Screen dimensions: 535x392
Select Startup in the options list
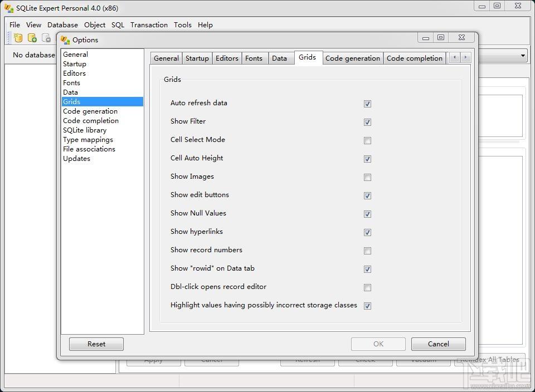103,64
